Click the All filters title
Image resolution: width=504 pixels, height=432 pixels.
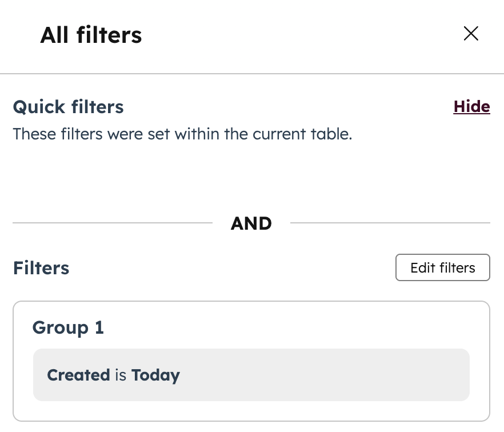90,35
